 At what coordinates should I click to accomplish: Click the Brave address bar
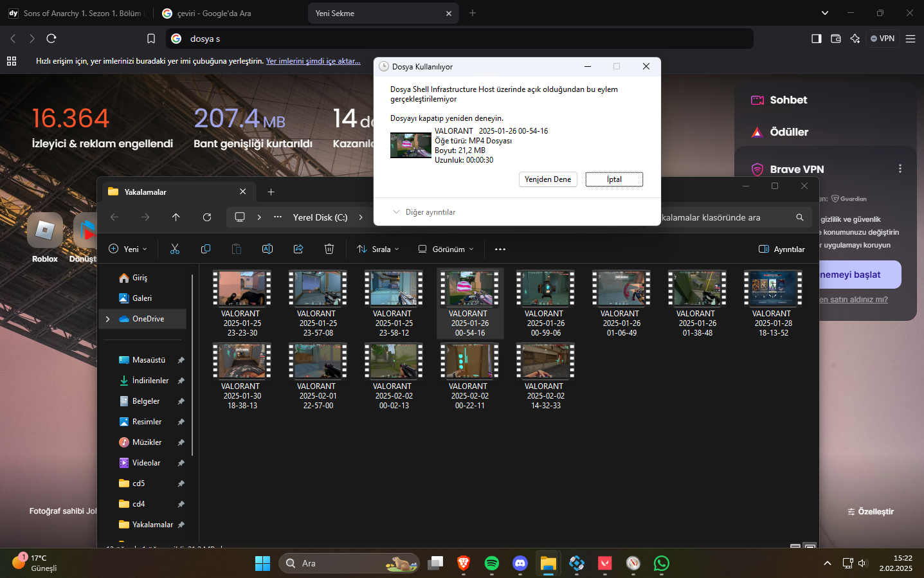[460, 39]
